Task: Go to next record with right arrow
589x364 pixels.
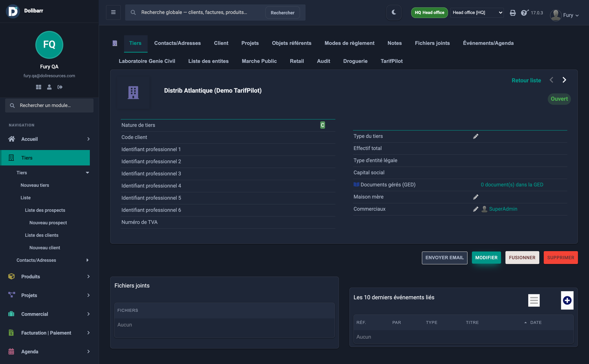Action: tap(565, 80)
